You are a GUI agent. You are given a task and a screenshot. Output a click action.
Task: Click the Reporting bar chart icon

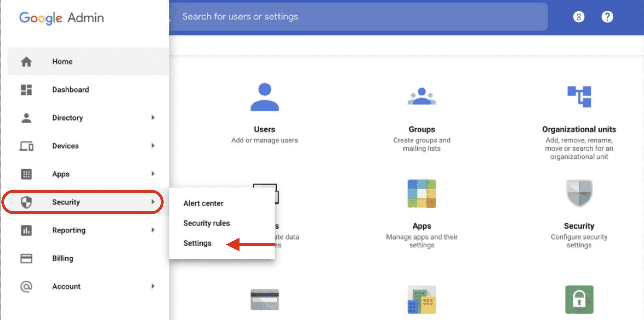tap(26, 230)
